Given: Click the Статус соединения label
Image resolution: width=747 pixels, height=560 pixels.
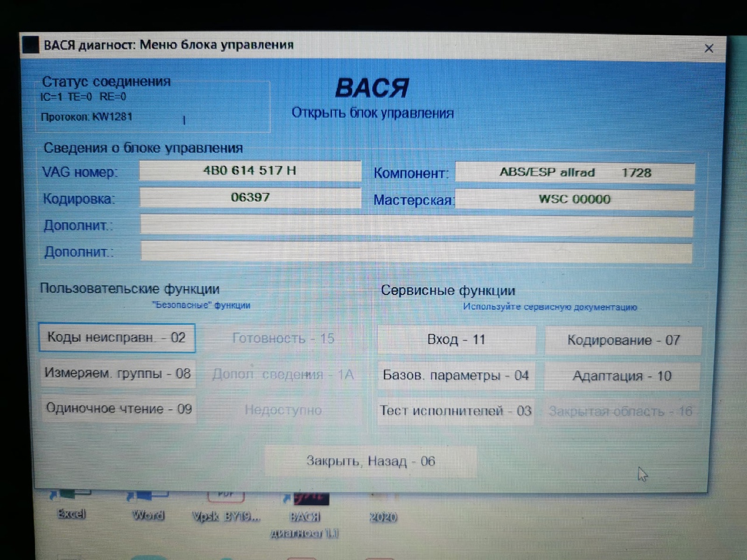Looking at the screenshot, I should (106, 82).
